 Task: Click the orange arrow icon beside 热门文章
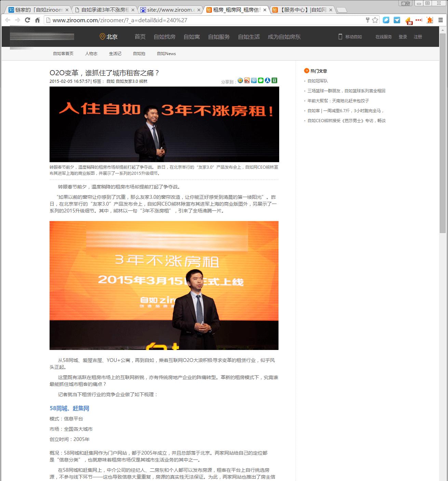click(x=306, y=71)
